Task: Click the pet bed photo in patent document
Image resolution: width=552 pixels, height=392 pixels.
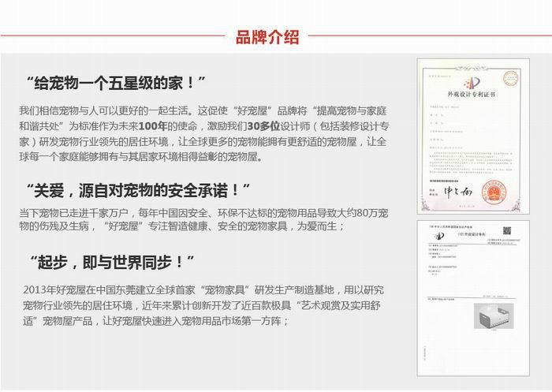Action: tap(494, 316)
